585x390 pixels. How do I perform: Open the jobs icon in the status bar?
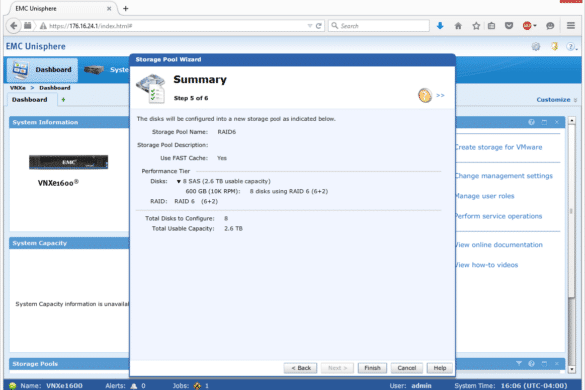(x=197, y=386)
